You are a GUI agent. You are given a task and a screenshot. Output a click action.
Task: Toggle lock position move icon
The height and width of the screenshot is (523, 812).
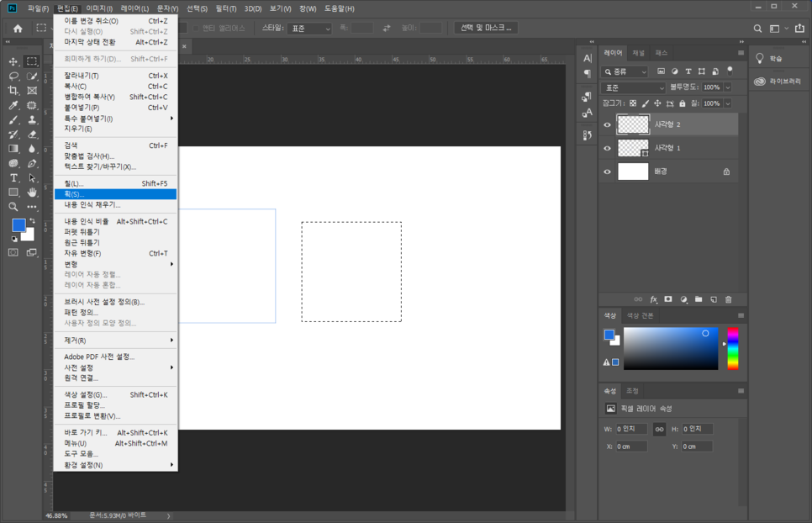click(657, 103)
